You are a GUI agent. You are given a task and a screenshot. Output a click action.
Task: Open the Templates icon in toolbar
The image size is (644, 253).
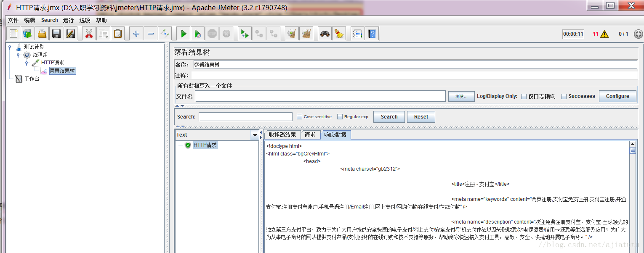point(28,34)
